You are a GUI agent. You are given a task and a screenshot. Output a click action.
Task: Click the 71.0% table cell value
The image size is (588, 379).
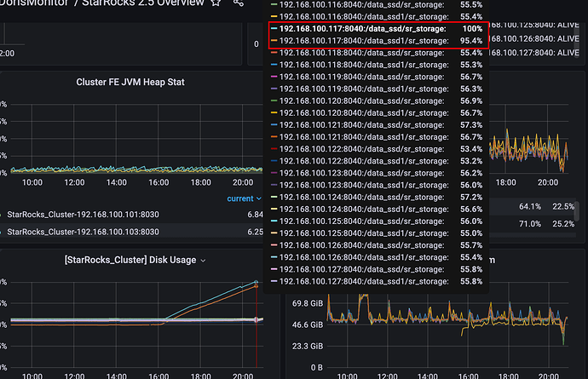pyautogui.click(x=530, y=224)
